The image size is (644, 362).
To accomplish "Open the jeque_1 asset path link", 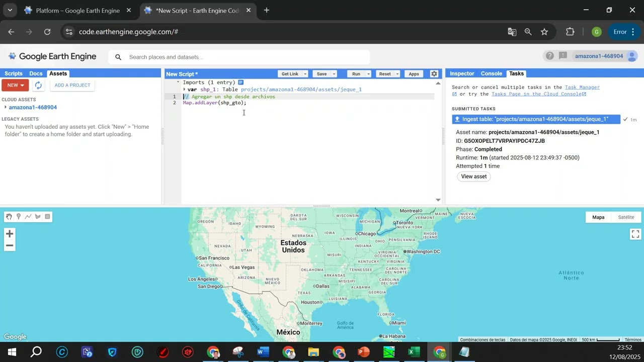I will 301,89.
